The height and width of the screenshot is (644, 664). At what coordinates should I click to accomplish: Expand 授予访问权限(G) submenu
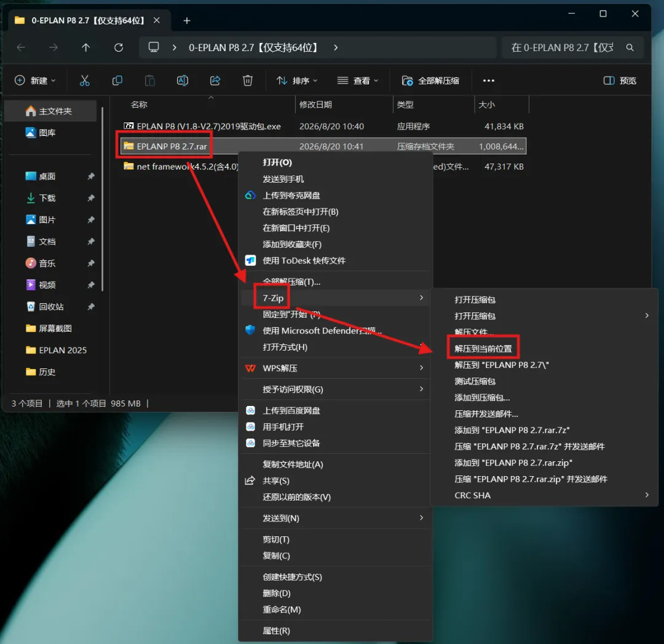421,389
